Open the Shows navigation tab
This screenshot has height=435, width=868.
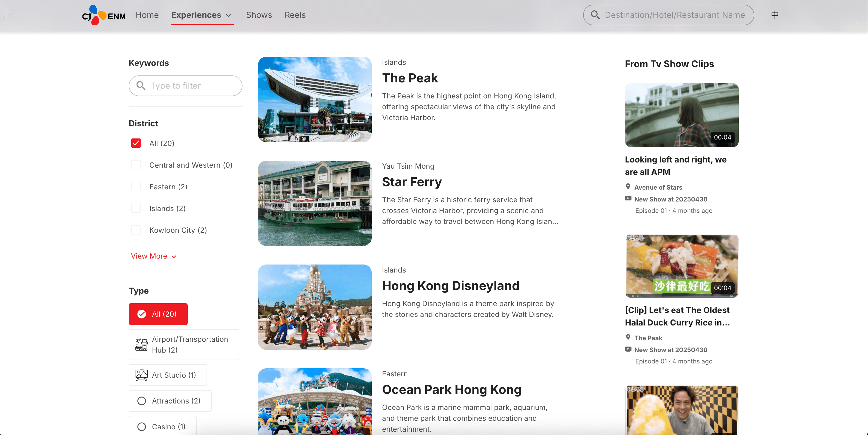tap(259, 15)
